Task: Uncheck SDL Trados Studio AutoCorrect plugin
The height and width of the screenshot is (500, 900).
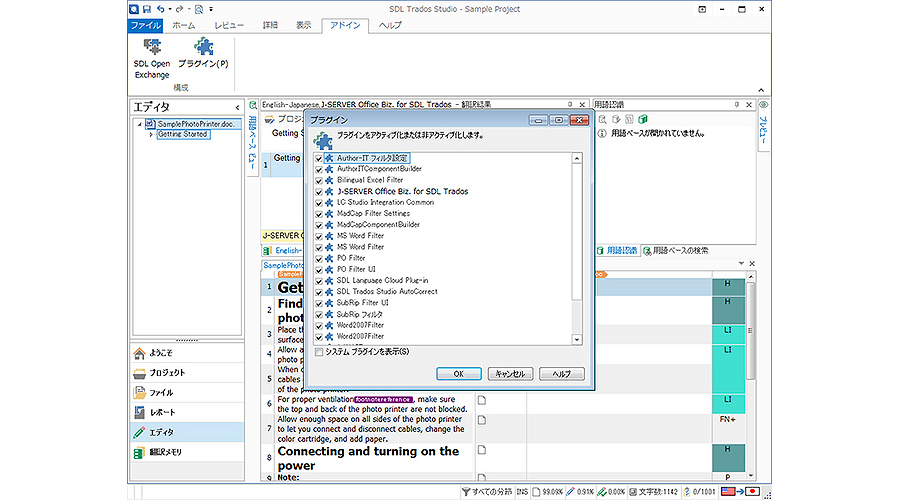Action: (x=319, y=292)
